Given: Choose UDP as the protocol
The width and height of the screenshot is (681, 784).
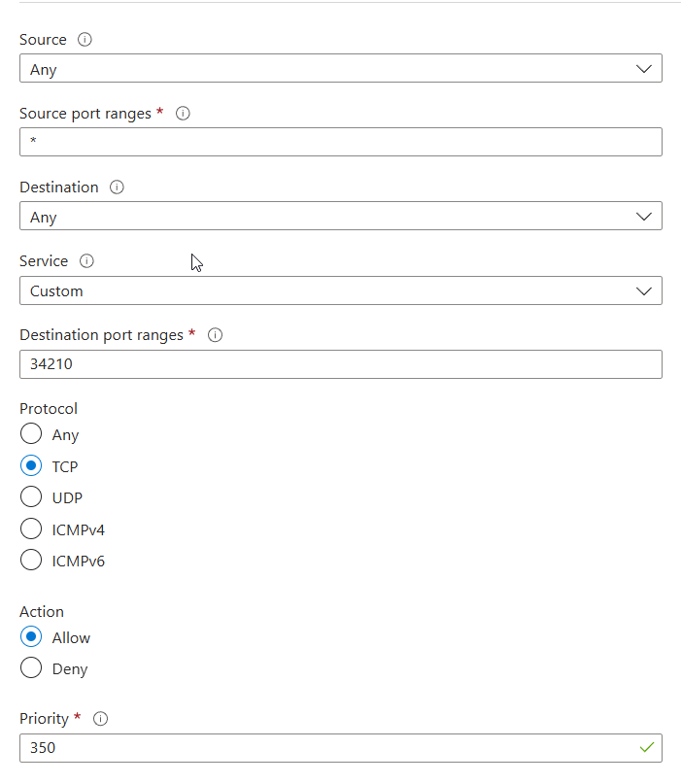Looking at the screenshot, I should [31, 497].
